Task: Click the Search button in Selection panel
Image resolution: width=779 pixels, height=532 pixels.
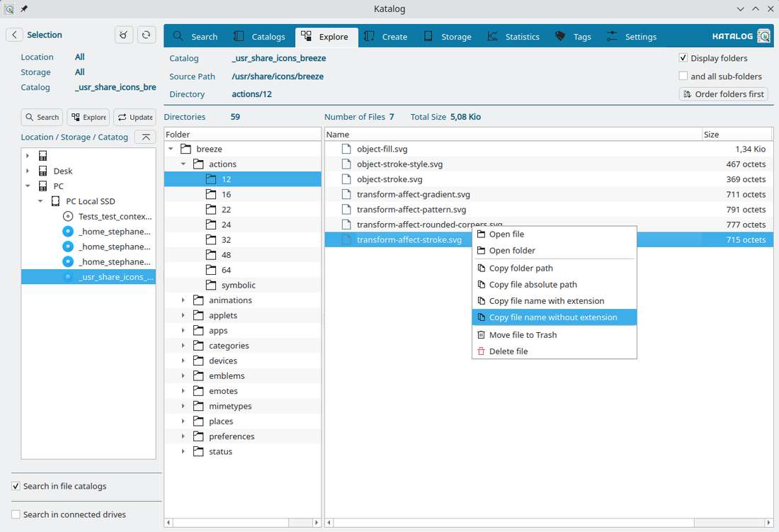Action: (x=42, y=117)
